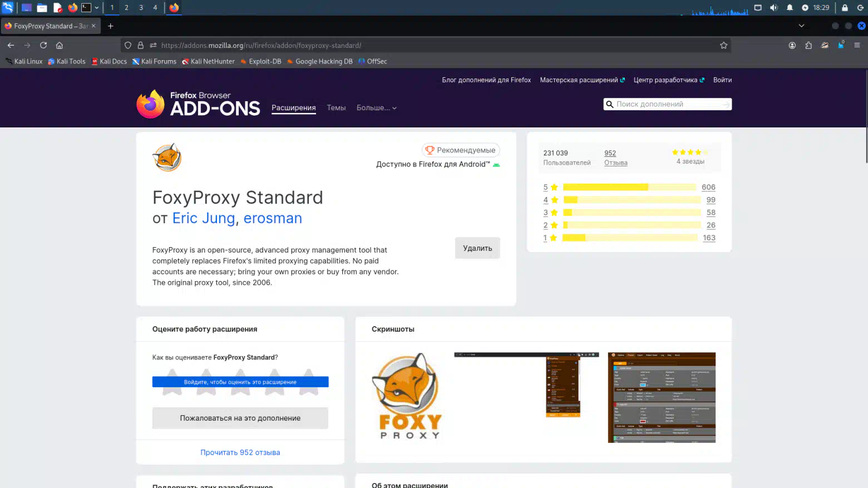Open the Exploit-DB bookmark
Viewport: 868px width, 488px height.
click(260, 61)
